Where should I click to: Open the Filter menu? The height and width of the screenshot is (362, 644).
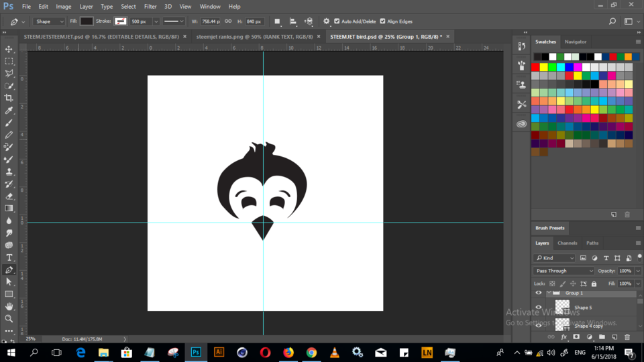(x=150, y=7)
